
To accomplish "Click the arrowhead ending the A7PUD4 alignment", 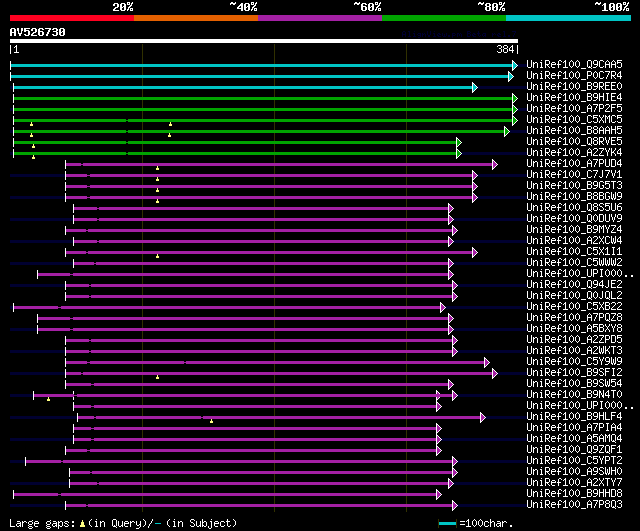I will pos(495,164).
